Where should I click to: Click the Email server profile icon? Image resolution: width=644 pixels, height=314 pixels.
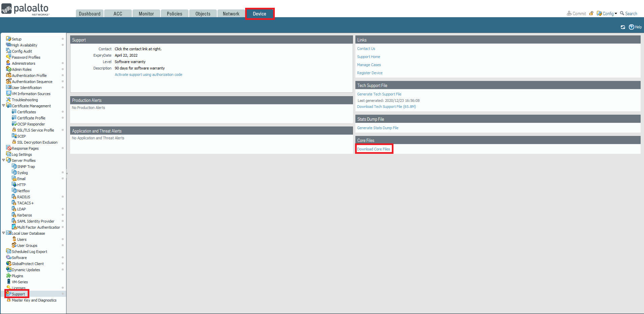(x=14, y=178)
